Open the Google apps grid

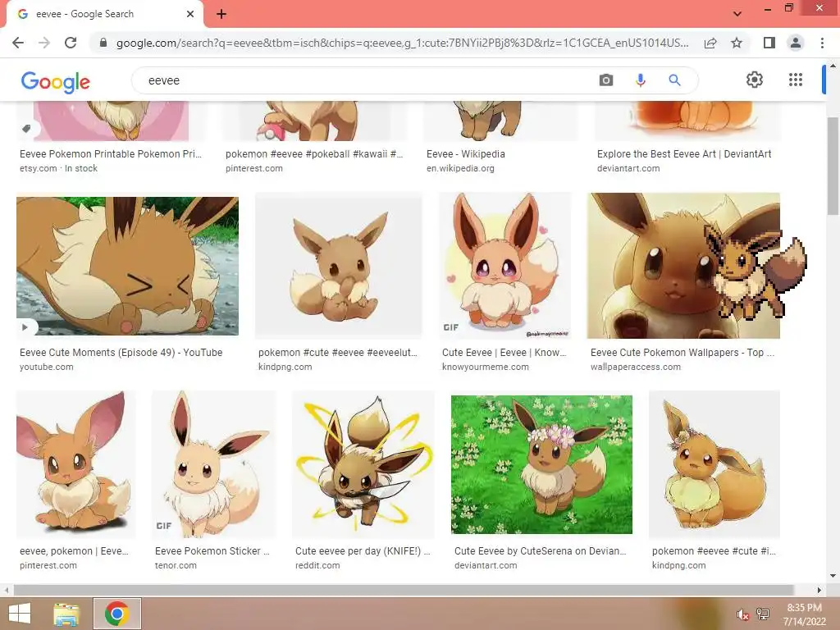point(796,80)
